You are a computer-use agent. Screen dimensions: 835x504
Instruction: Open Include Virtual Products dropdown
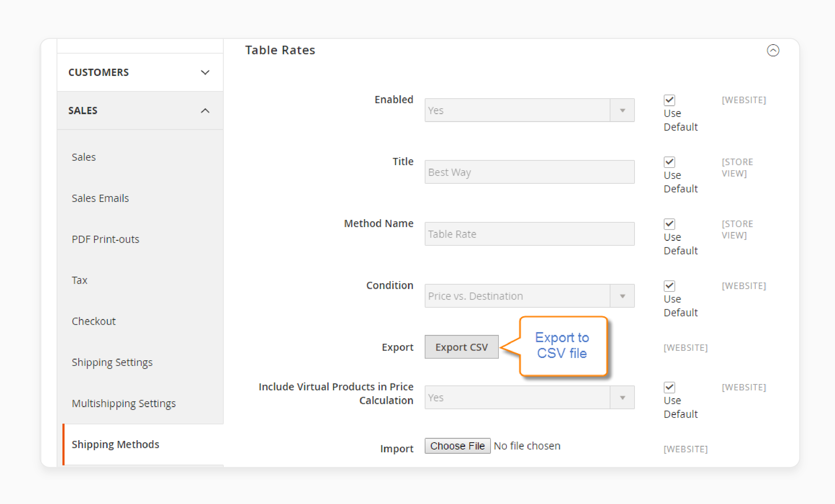pyautogui.click(x=529, y=397)
